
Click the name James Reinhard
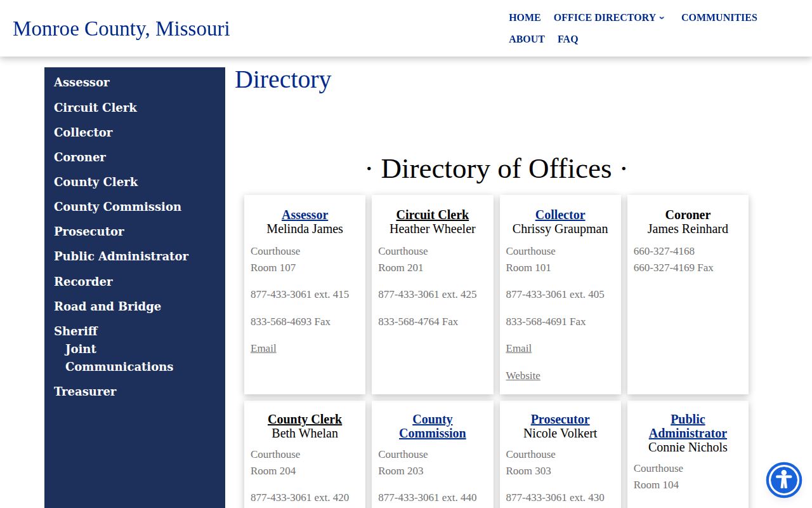[688, 229]
